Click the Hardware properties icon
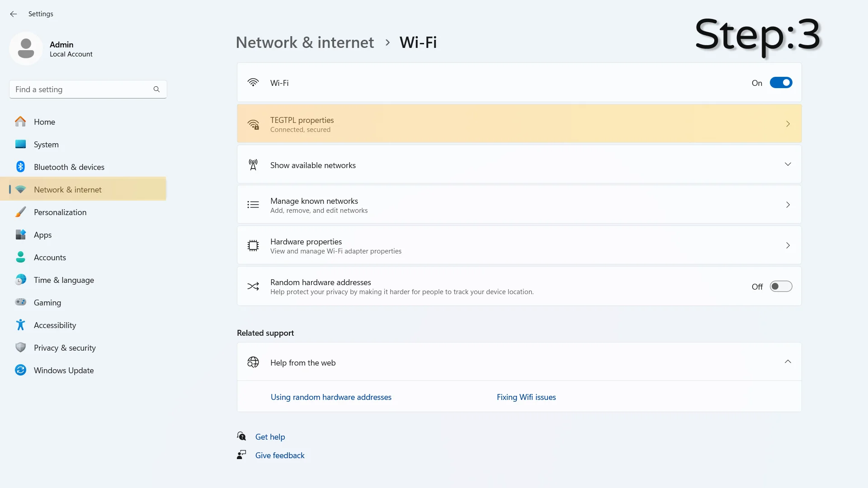Image resolution: width=868 pixels, height=488 pixels. point(253,245)
